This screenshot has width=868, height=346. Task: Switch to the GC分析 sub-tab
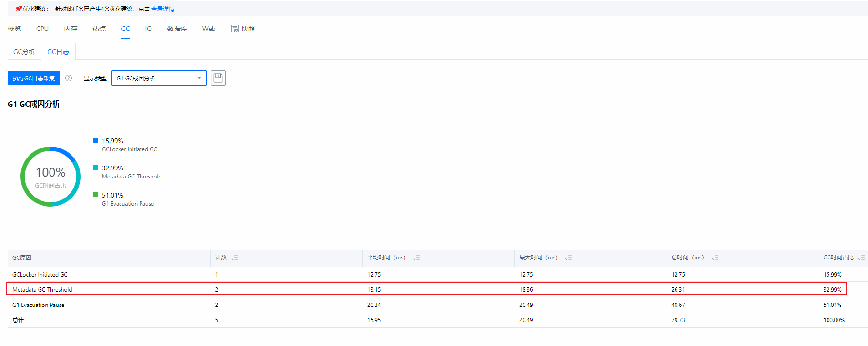pyautogui.click(x=24, y=52)
